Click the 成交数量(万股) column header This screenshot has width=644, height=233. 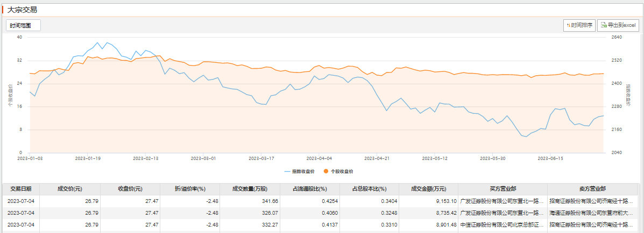(x=250, y=189)
